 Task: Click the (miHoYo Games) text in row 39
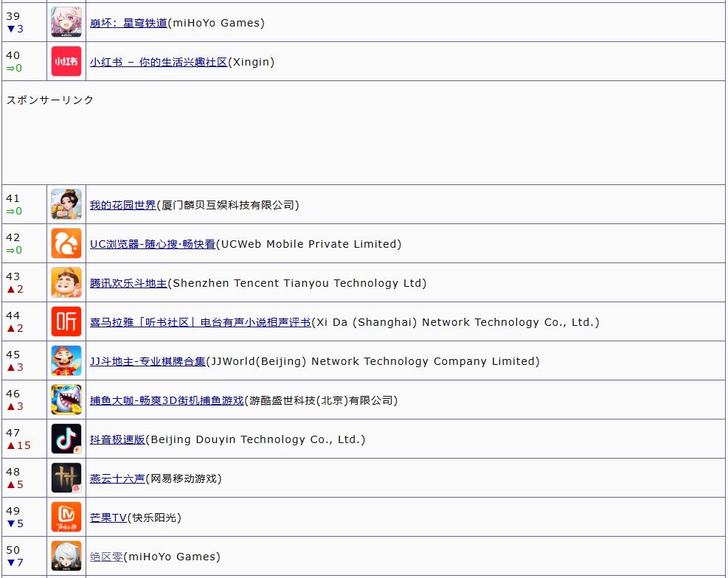(216, 23)
